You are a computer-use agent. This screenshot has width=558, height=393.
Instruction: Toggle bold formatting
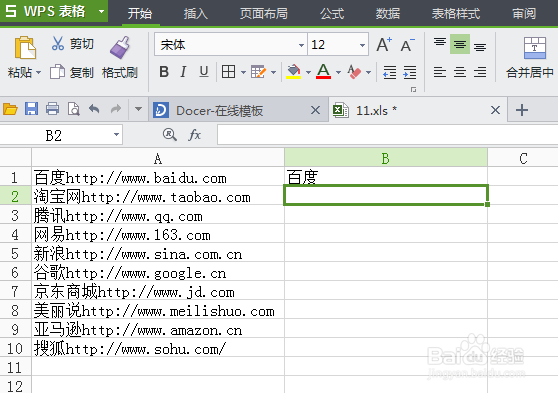(164, 72)
